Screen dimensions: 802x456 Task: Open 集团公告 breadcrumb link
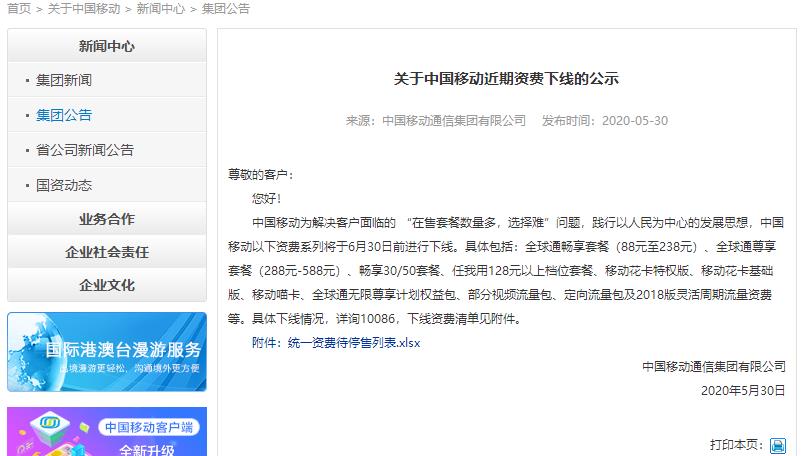(226, 9)
